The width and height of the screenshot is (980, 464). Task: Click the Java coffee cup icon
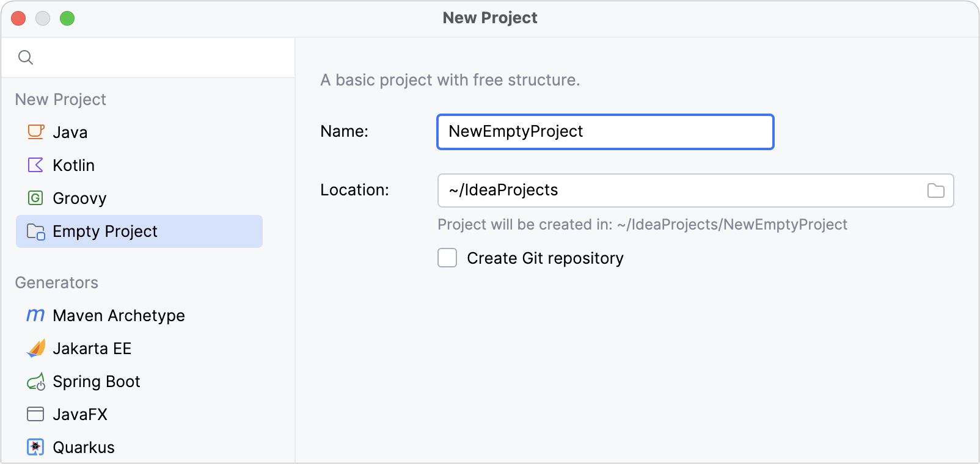pos(36,132)
